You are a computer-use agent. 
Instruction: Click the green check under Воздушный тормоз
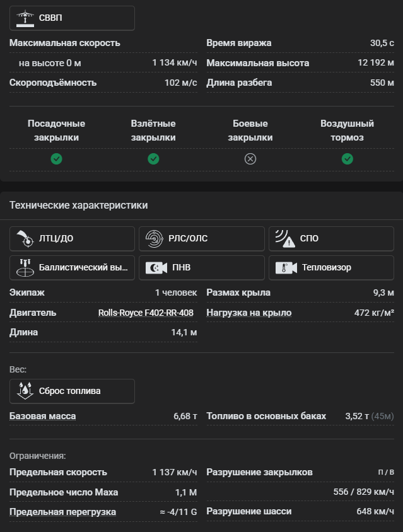coord(347,159)
